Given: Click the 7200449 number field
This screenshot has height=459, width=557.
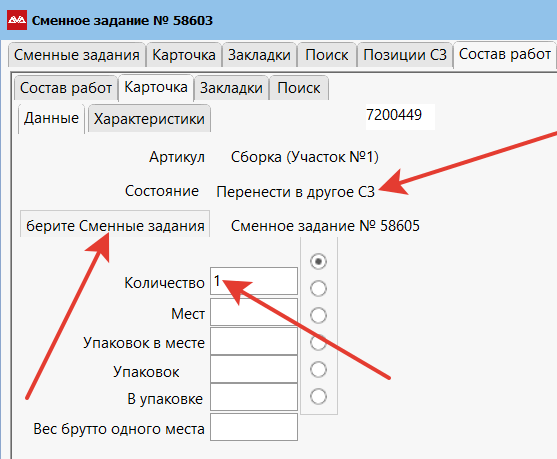Looking at the screenshot, I should [x=400, y=115].
